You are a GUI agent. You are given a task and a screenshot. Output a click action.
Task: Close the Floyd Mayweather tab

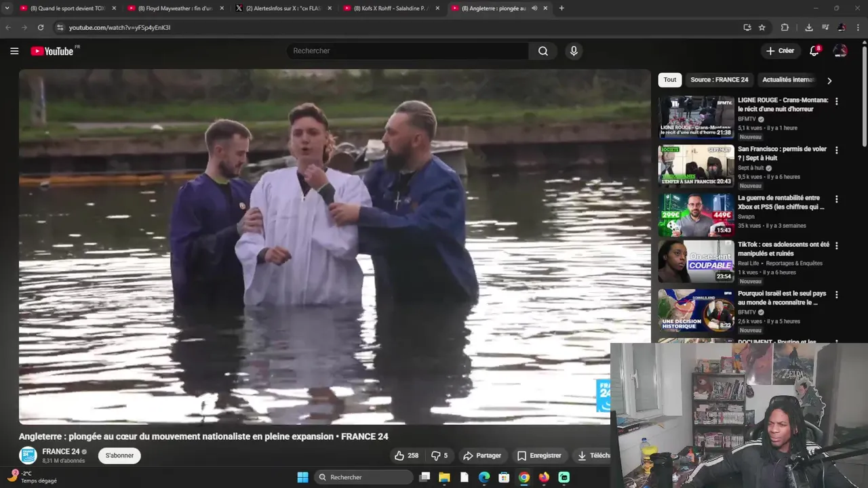click(x=222, y=8)
